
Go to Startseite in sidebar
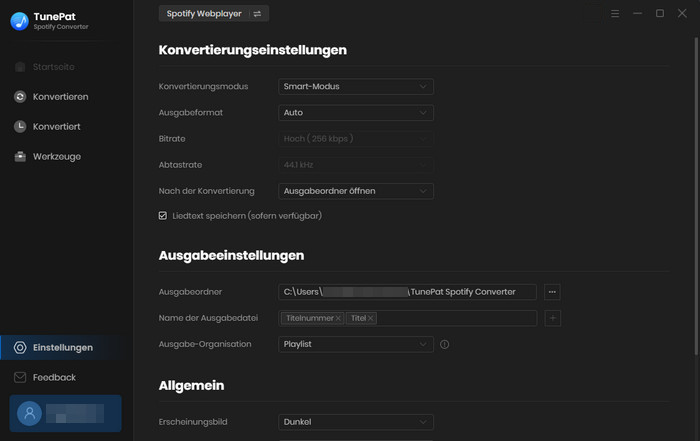click(x=54, y=67)
